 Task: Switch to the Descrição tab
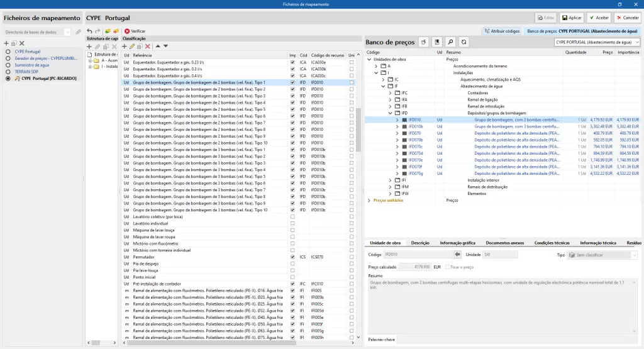[x=419, y=242]
